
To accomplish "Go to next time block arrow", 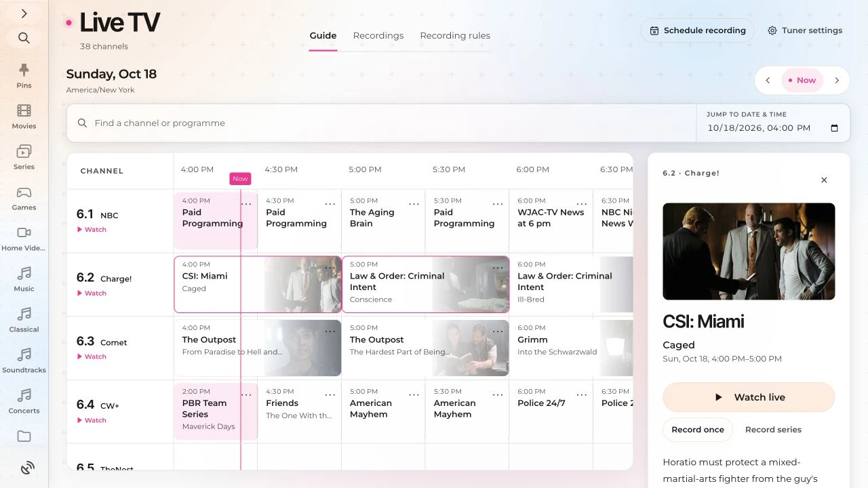I will click(837, 80).
